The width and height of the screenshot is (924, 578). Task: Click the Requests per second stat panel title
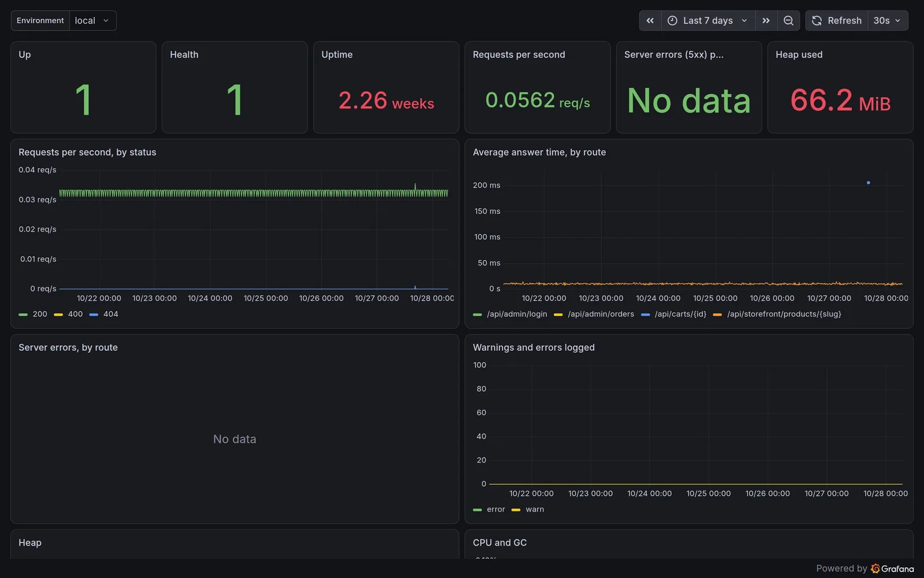519,54
